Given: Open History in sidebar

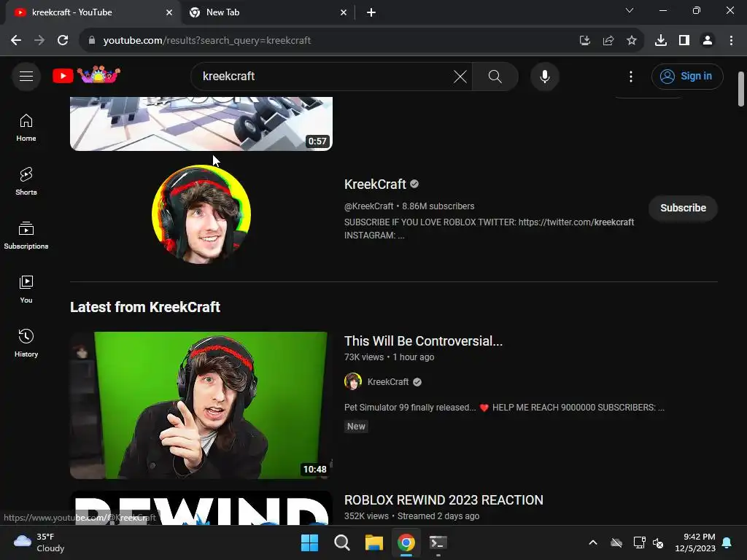Looking at the screenshot, I should click(x=26, y=343).
